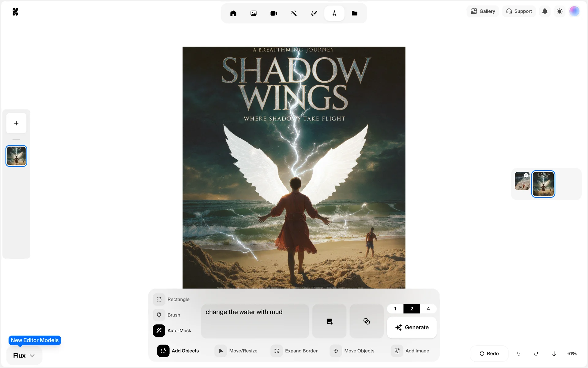Screen dimensions: 588x368
Task: Select 4 as number of generated images
Action: [428, 309]
